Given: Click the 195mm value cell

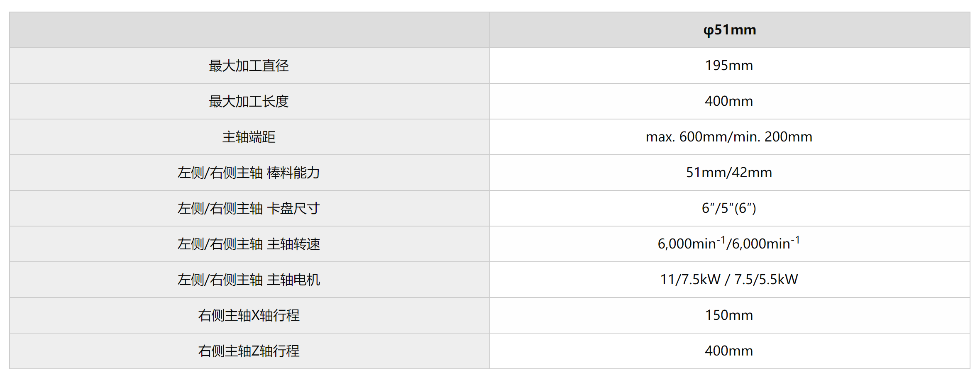Looking at the screenshot, I should (x=729, y=66).
